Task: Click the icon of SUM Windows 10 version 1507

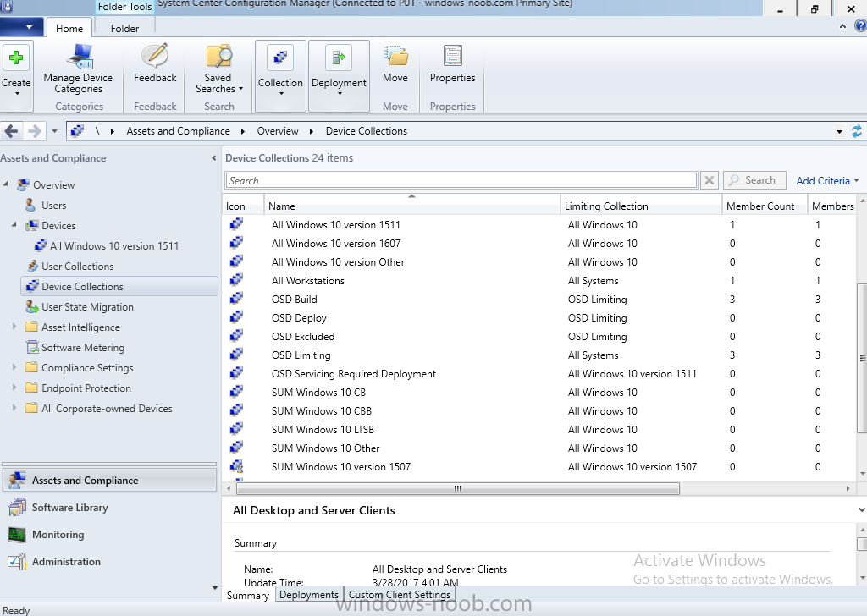Action: click(x=237, y=466)
